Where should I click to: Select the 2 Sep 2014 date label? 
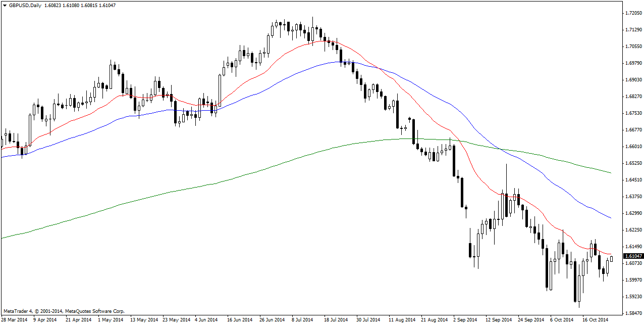click(465, 320)
